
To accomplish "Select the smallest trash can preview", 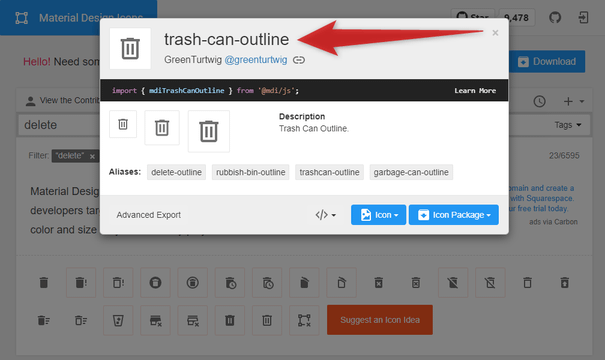I will [x=123, y=124].
